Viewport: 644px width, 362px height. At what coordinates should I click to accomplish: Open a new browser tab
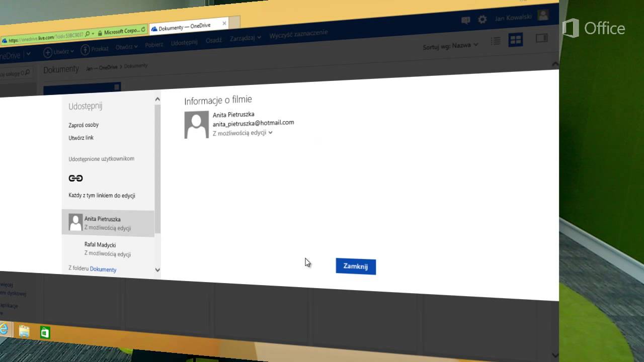(234, 22)
